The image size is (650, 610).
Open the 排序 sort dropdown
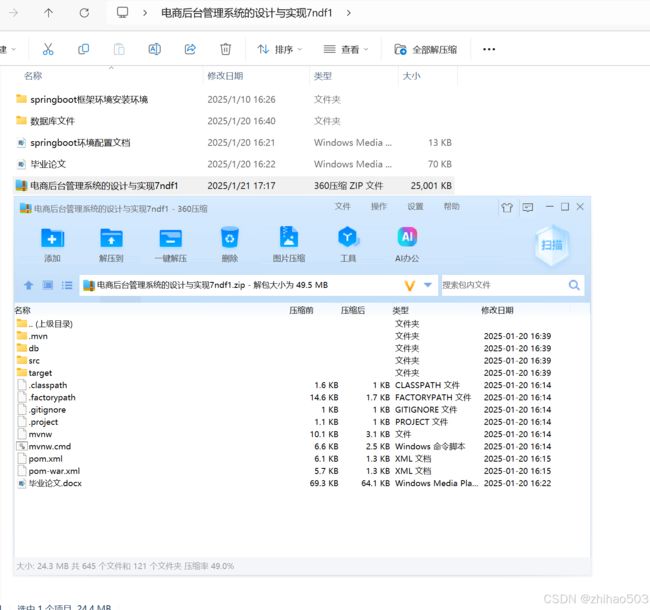[280, 50]
